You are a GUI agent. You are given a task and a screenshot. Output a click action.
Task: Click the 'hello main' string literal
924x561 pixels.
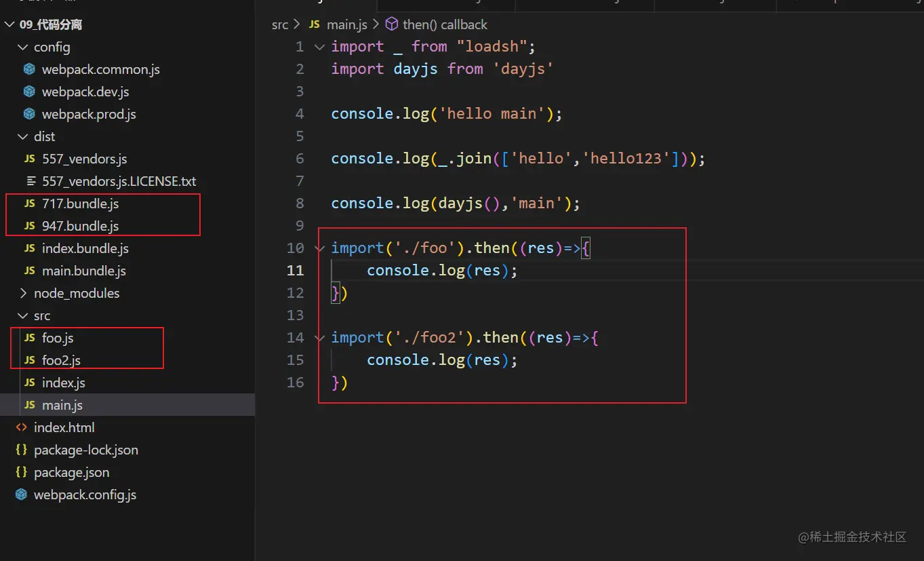click(492, 114)
